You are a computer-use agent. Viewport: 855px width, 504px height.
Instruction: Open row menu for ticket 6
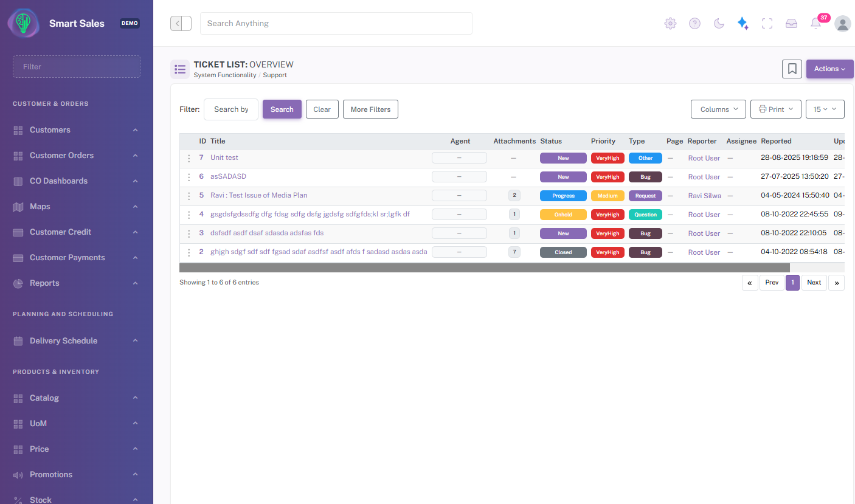[189, 177]
